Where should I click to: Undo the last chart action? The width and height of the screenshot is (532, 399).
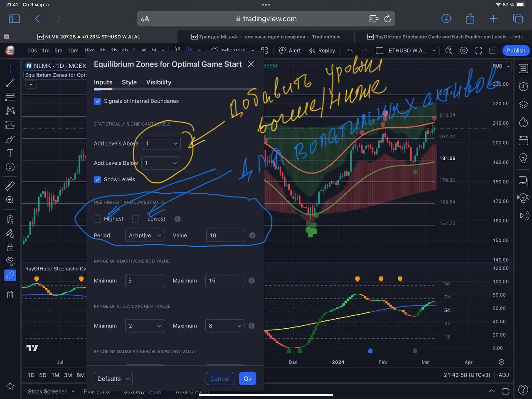pyautogui.click(x=350, y=50)
